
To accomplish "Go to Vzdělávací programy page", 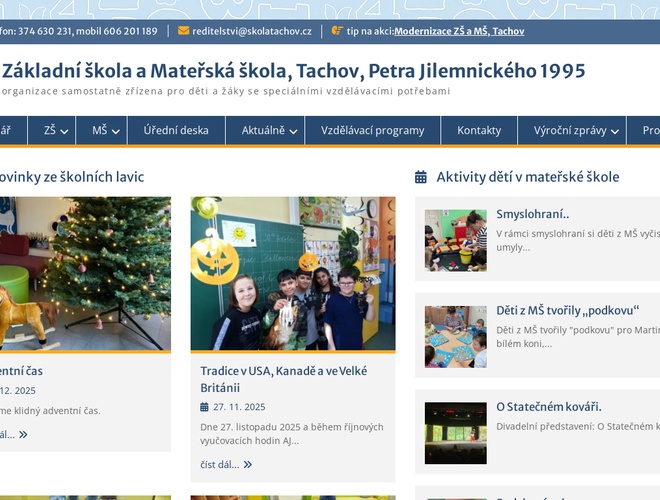I will point(366,130).
